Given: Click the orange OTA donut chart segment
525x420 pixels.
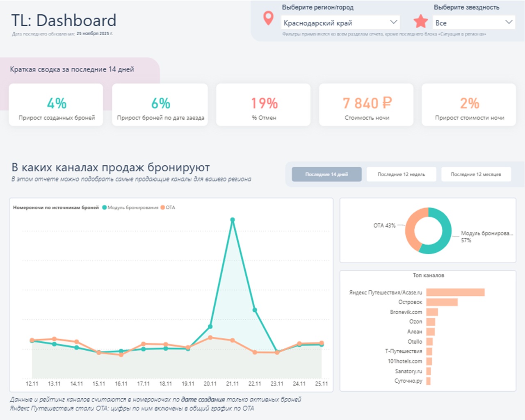Looking at the screenshot, I should coord(411,230).
